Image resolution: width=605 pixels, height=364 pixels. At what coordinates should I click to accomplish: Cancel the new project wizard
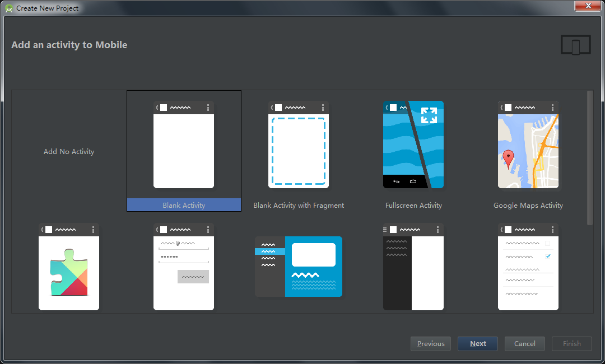pos(525,344)
